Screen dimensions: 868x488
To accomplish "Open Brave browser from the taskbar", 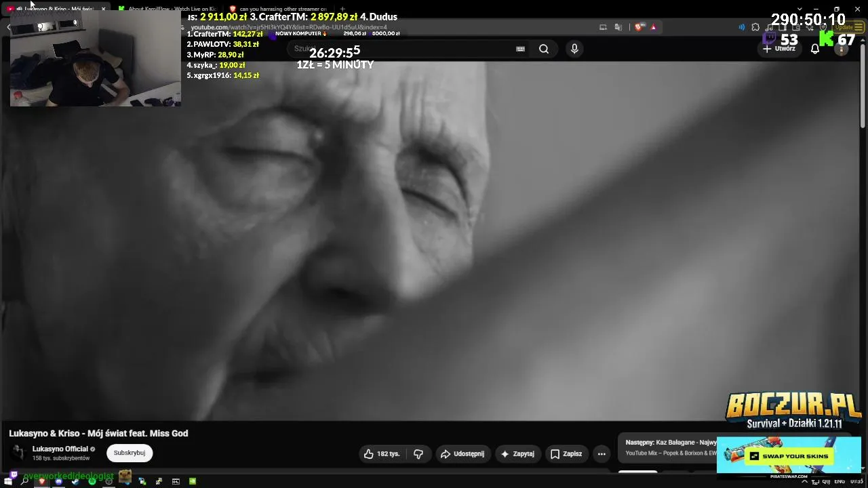I will [x=41, y=481].
